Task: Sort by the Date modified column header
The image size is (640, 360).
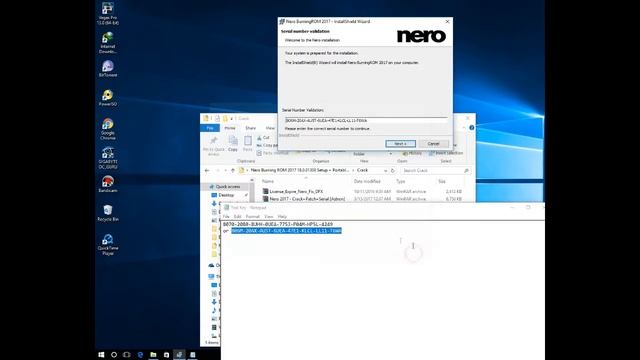Action: 367,181
